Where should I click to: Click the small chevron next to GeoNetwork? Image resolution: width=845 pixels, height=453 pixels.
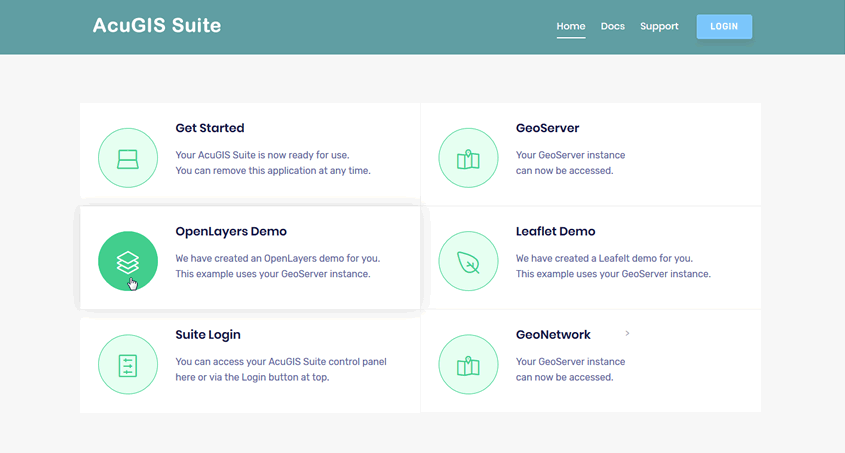(x=627, y=333)
